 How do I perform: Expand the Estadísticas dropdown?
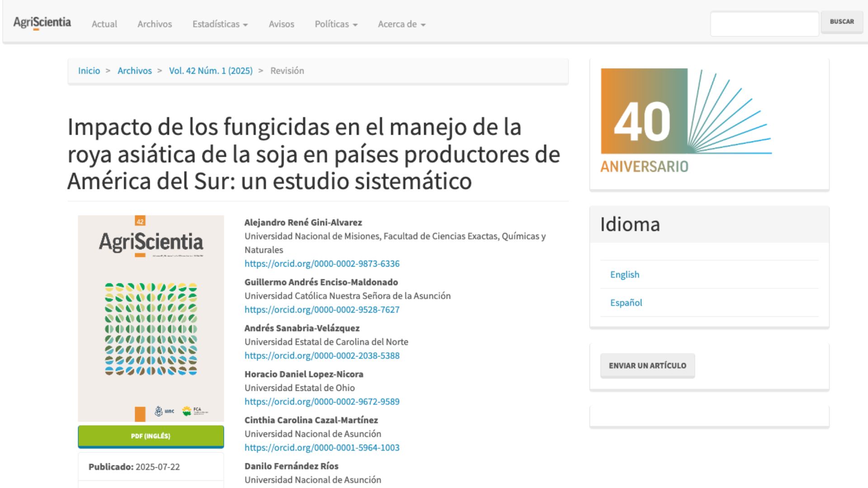pos(220,24)
